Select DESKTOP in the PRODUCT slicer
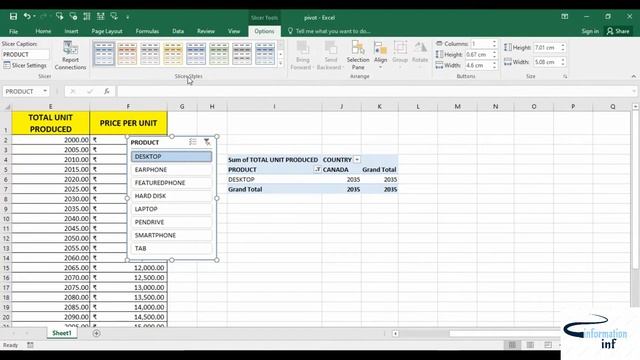The height and width of the screenshot is (360, 640). click(171, 157)
